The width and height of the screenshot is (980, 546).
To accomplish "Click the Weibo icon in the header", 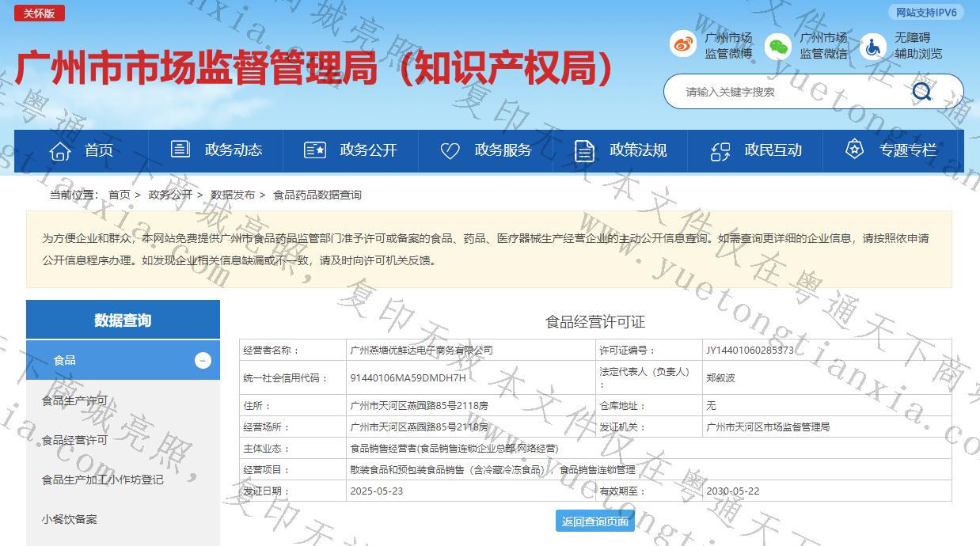I will [682, 44].
